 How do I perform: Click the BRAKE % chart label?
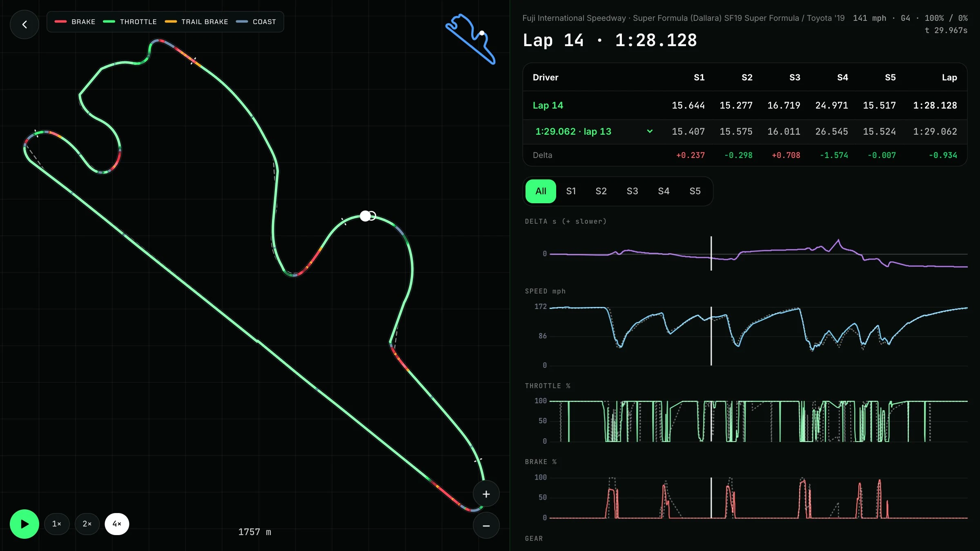tap(541, 462)
